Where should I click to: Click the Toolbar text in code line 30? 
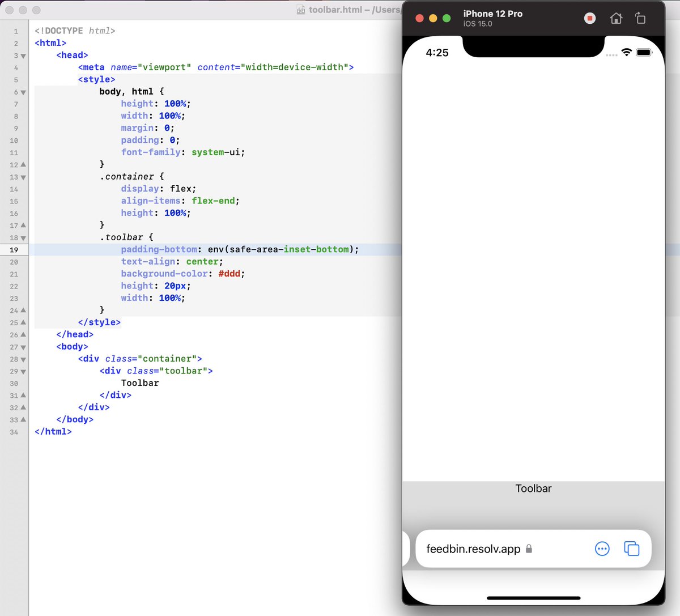click(x=140, y=383)
